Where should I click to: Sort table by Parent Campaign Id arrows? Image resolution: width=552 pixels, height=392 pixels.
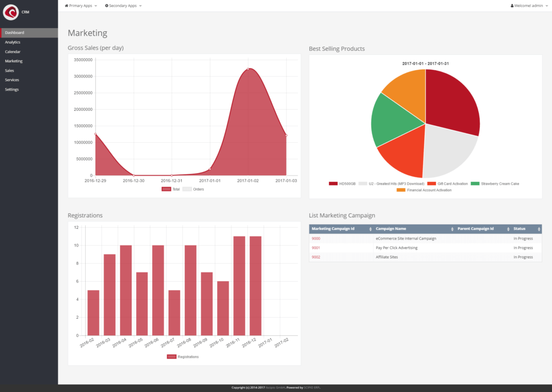(507, 229)
